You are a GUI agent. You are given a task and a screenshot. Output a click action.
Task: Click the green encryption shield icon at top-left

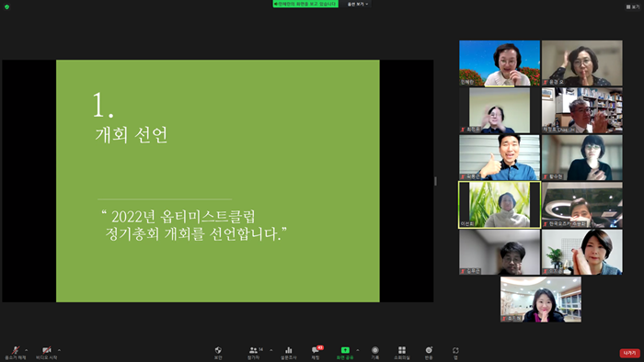click(x=6, y=7)
